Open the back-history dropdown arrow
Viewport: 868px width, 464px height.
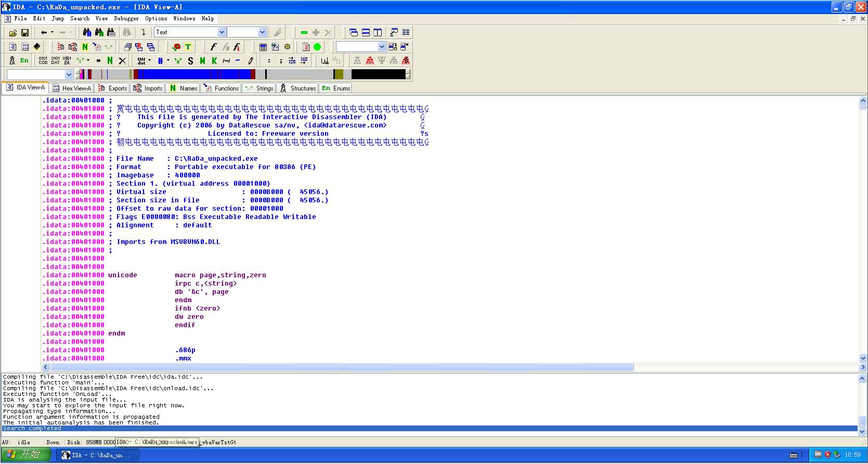[52, 32]
